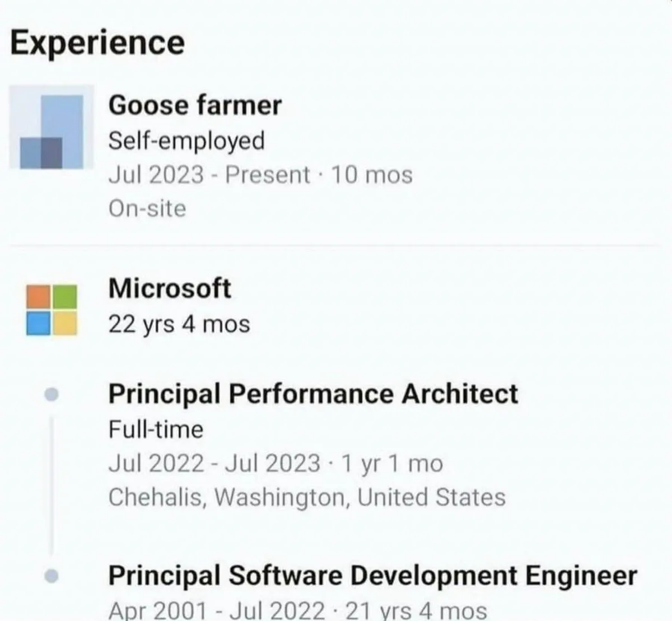The height and width of the screenshot is (621, 672).
Task: Click the Experience section heading
Action: click(x=97, y=43)
